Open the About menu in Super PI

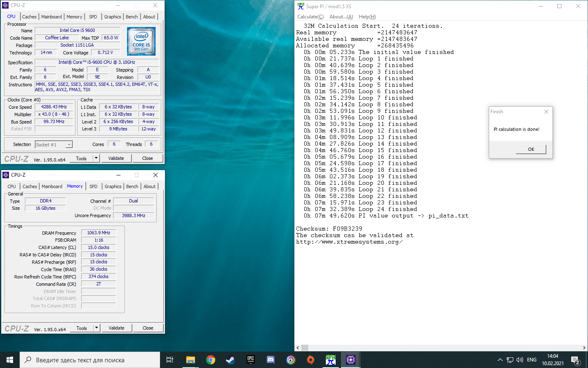coord(341,17)
